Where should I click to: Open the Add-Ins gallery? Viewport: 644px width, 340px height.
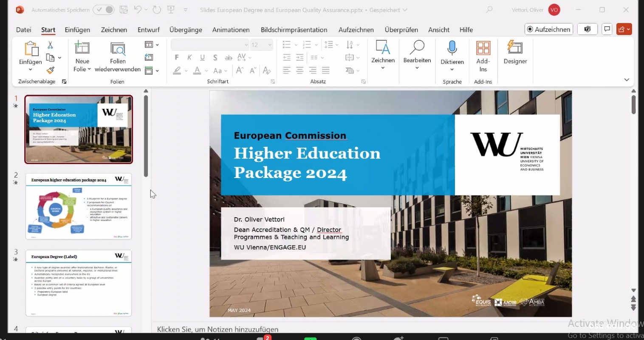pos(483,56)
